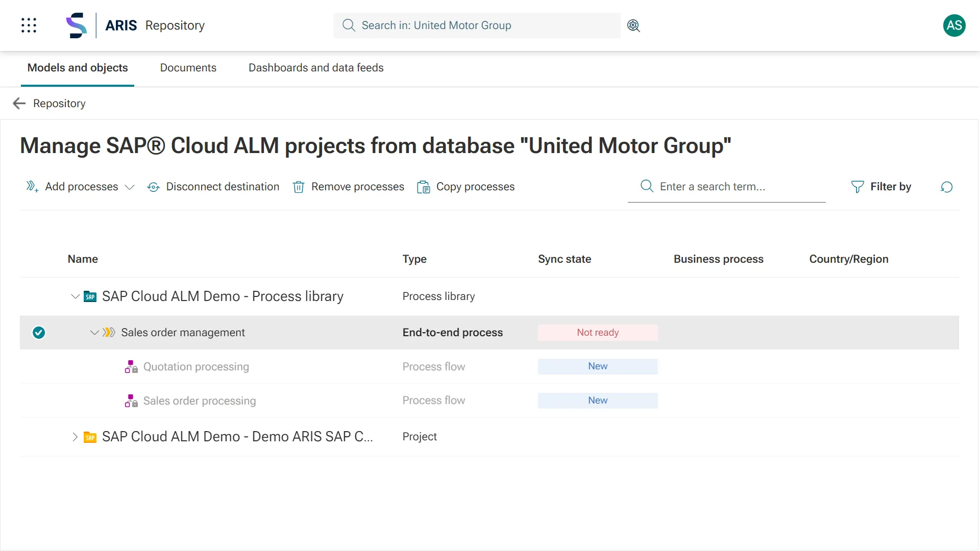Viewport: 980px width, 551px height.
Task: Open the application launcher grid icon
Action: (x=29, y=26)
